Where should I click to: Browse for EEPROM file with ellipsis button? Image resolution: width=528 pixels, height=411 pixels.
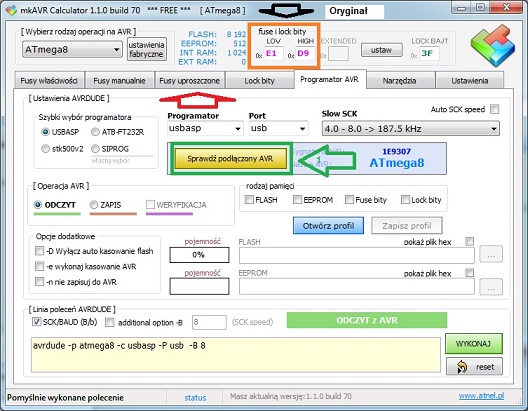(491, 287)
